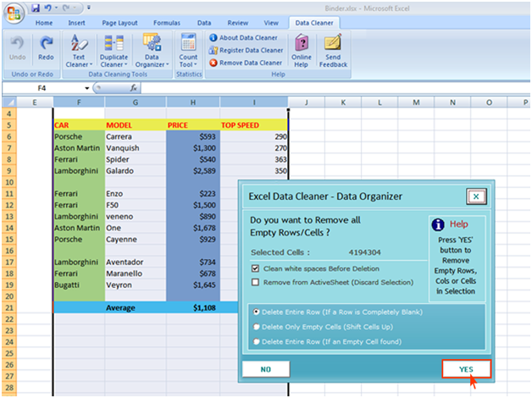Switch to the Data tab
This screenshot has width=532, height=398.
coord(204,23)
